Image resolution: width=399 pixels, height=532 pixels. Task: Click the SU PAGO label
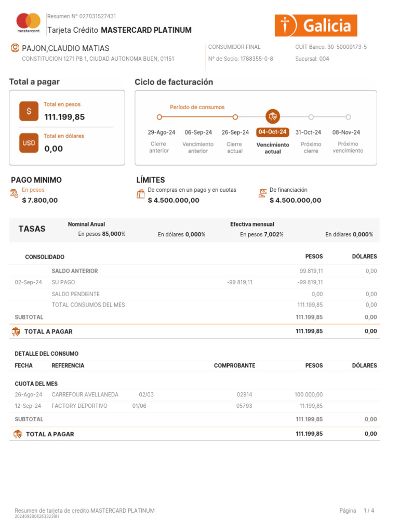63,282
